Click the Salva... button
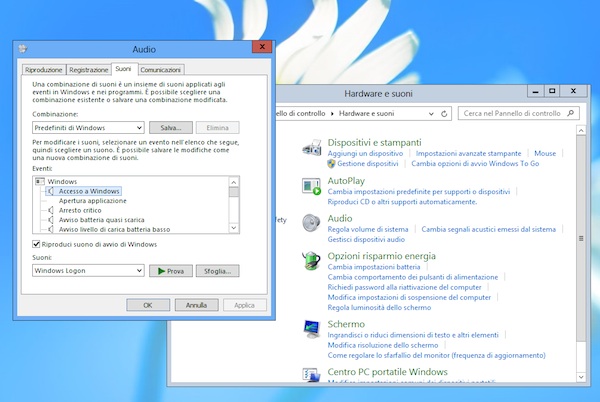The width and height of the screenshot is (600, 402). [171, 128]
